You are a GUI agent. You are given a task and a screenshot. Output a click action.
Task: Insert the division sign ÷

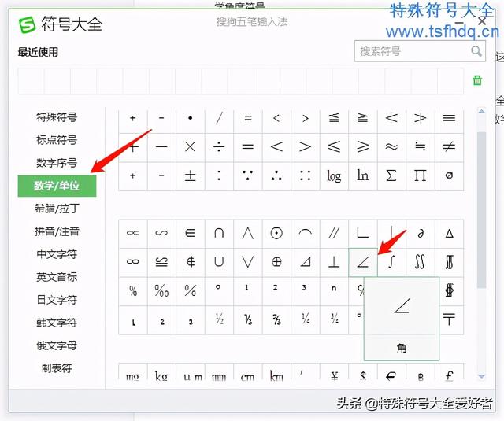click(x=219, y=147)
